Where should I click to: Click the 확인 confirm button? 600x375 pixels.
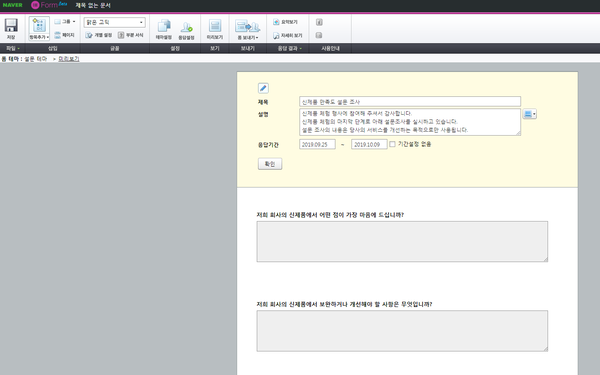(270, 164)
